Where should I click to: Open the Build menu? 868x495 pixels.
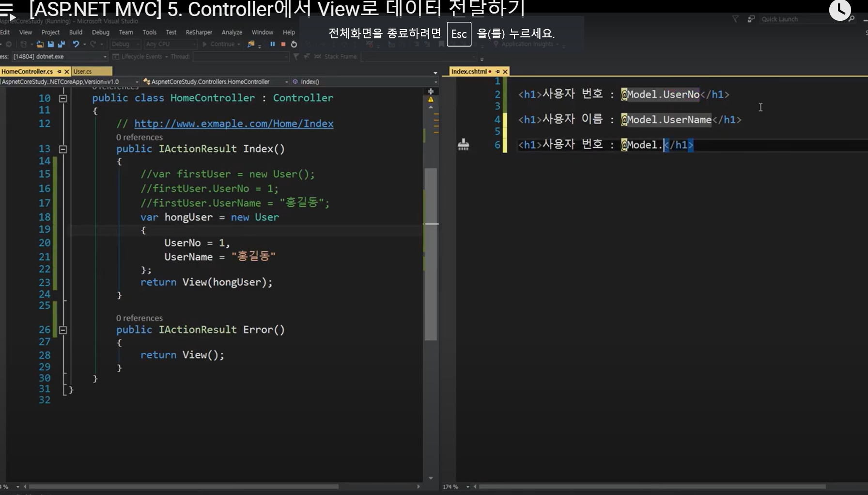(76, 32)
